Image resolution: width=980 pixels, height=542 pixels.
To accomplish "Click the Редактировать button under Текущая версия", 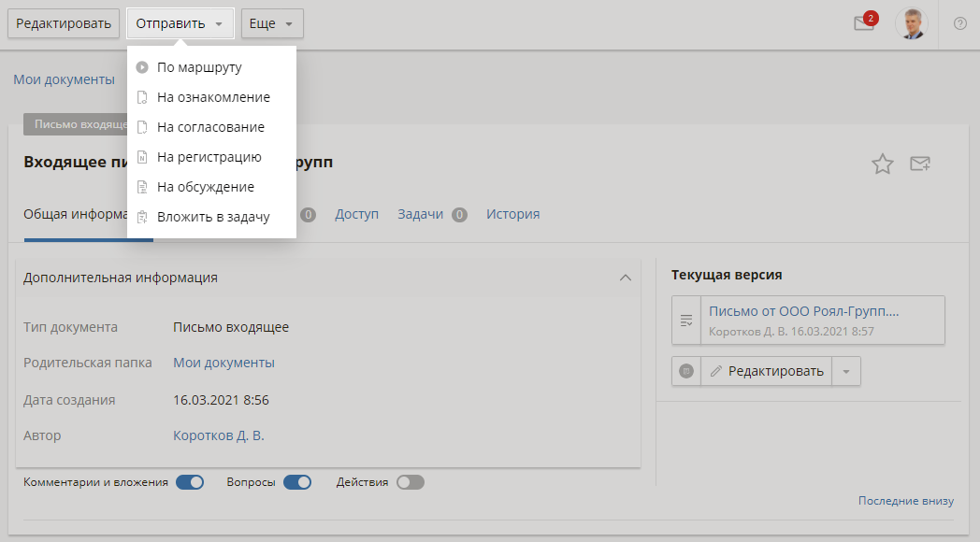I will pos(766,371).
